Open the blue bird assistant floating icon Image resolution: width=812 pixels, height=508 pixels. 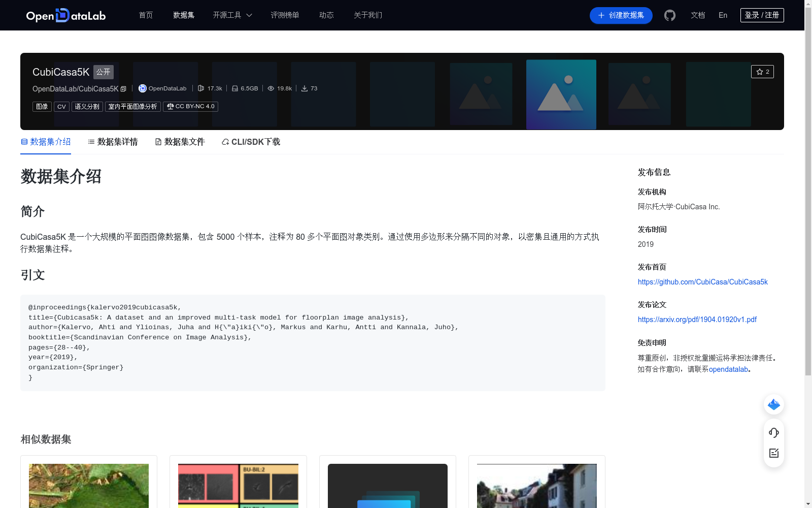coord(774,404)
